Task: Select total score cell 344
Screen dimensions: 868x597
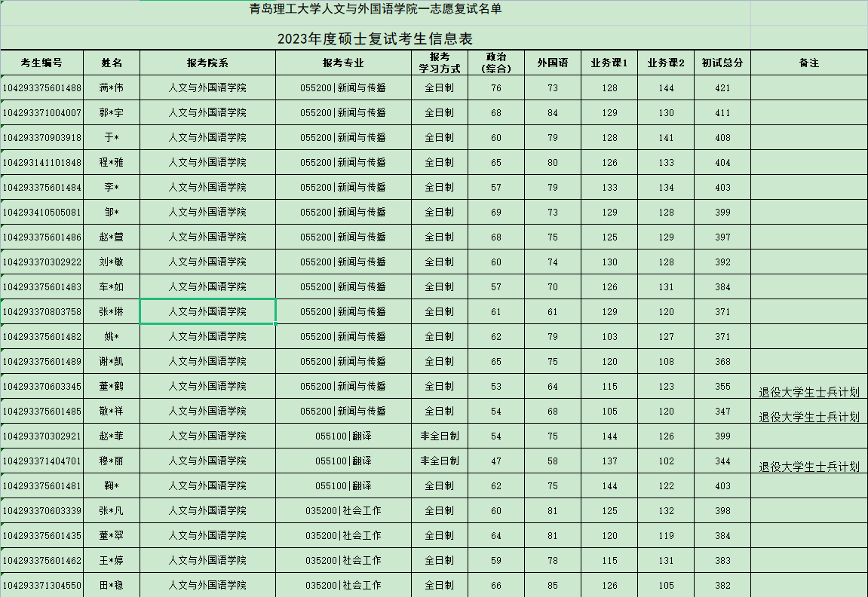Action: (x=722, y=461)
